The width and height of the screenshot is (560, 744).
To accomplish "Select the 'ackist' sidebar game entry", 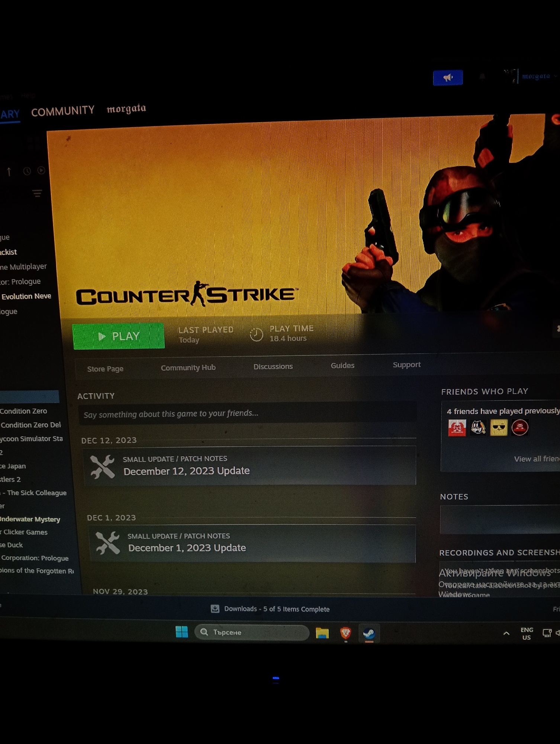I will tap(9, 252).
